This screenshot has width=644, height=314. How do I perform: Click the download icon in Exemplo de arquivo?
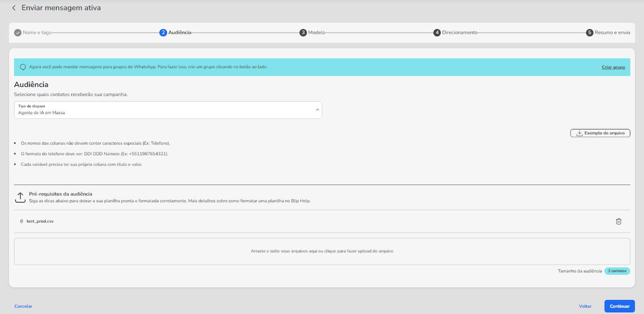[x=580, y=133]
